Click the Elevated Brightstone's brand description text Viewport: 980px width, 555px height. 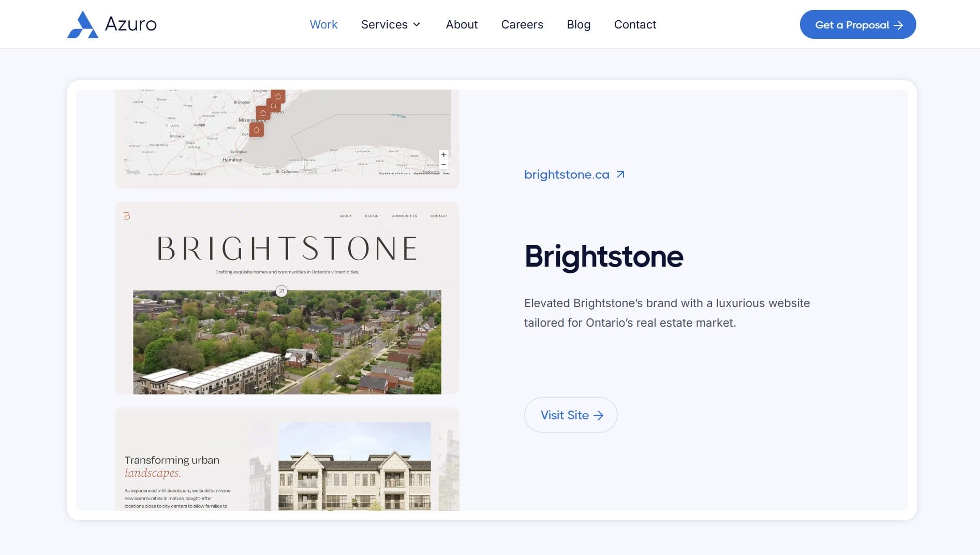click(667, 313)
